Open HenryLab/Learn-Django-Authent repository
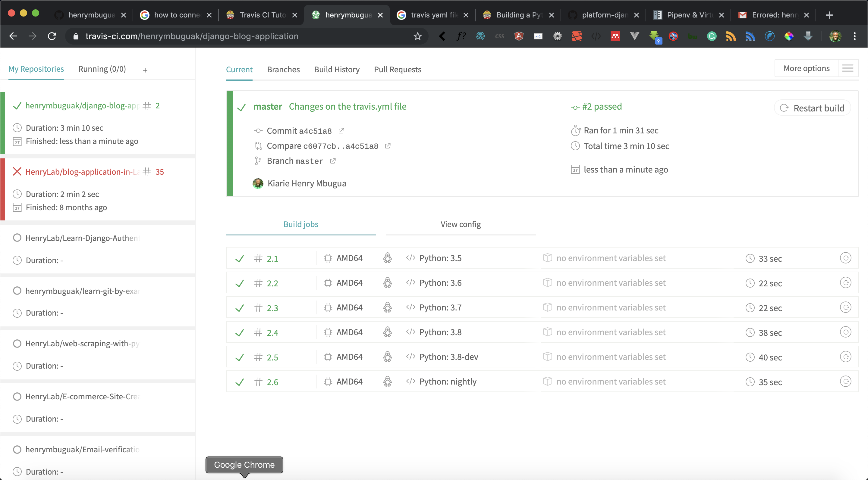This screenshot has height=480, width=868. tap(82, 238)
